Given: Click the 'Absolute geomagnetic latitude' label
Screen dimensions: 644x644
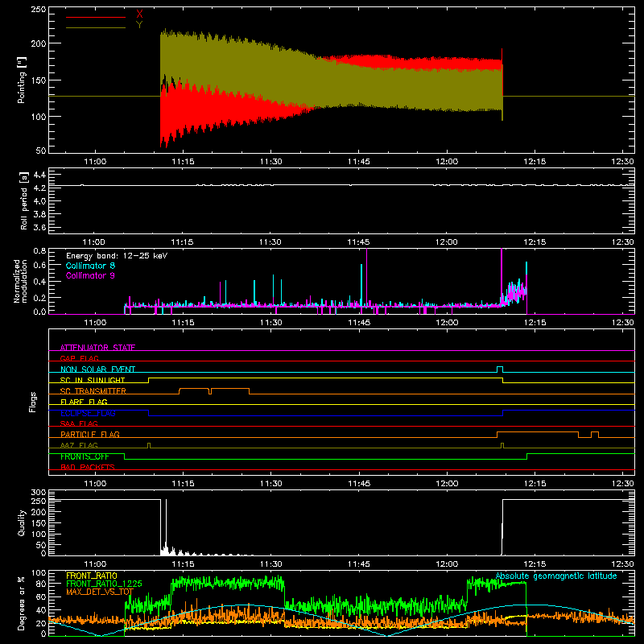Looking at the screenshot, I should click(x=556, y=576).
